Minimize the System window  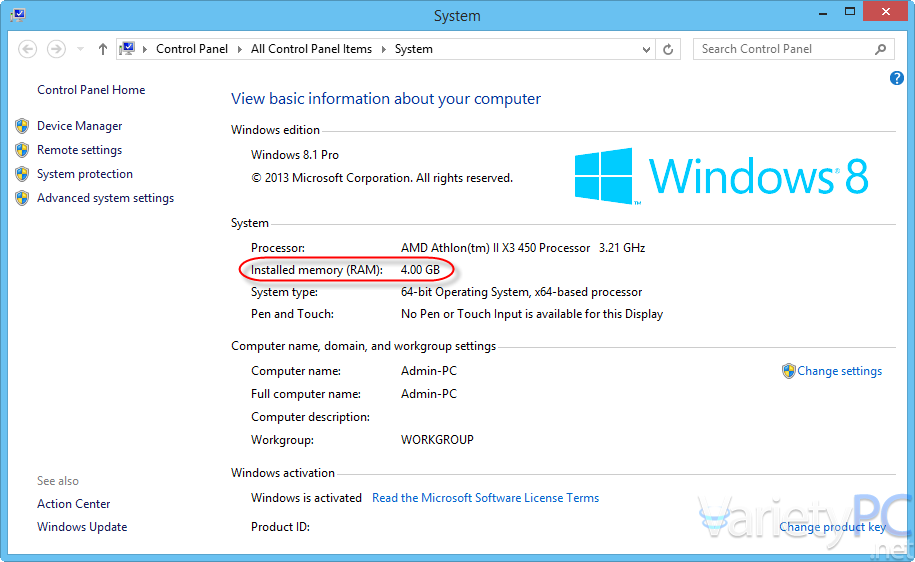(x=823, y=12)
